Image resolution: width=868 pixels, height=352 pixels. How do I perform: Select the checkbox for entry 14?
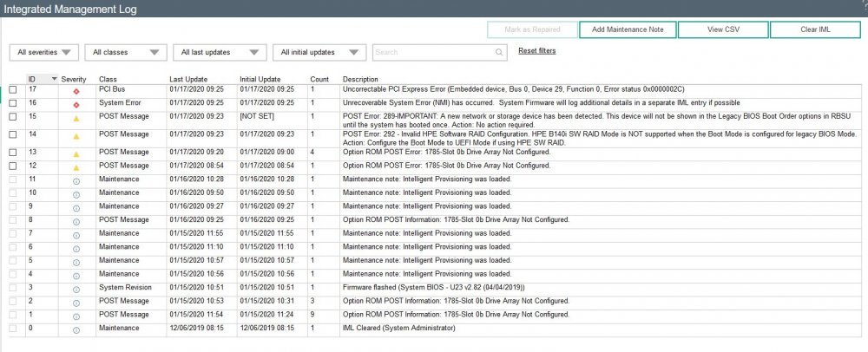click(13, 134)
